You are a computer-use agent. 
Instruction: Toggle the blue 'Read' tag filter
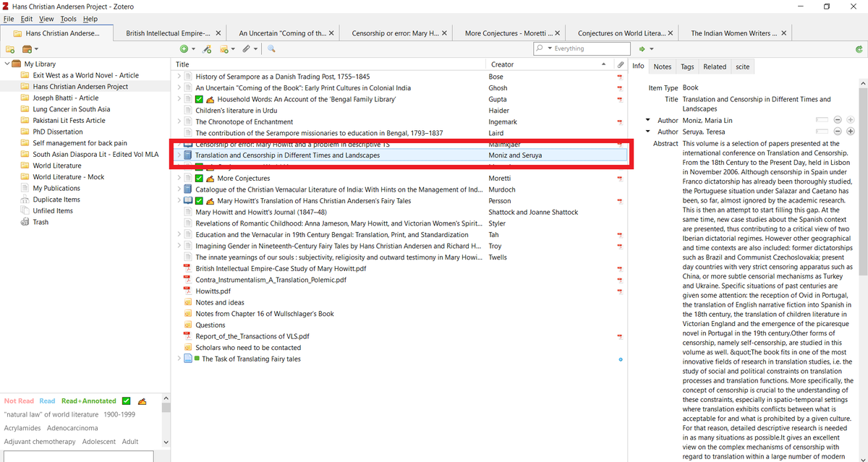(47, 401)
